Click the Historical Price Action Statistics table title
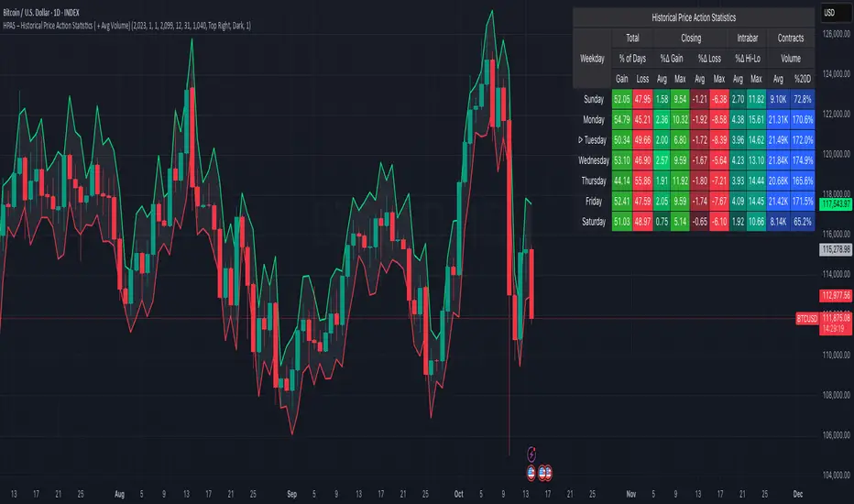 (x=694, y=17)
